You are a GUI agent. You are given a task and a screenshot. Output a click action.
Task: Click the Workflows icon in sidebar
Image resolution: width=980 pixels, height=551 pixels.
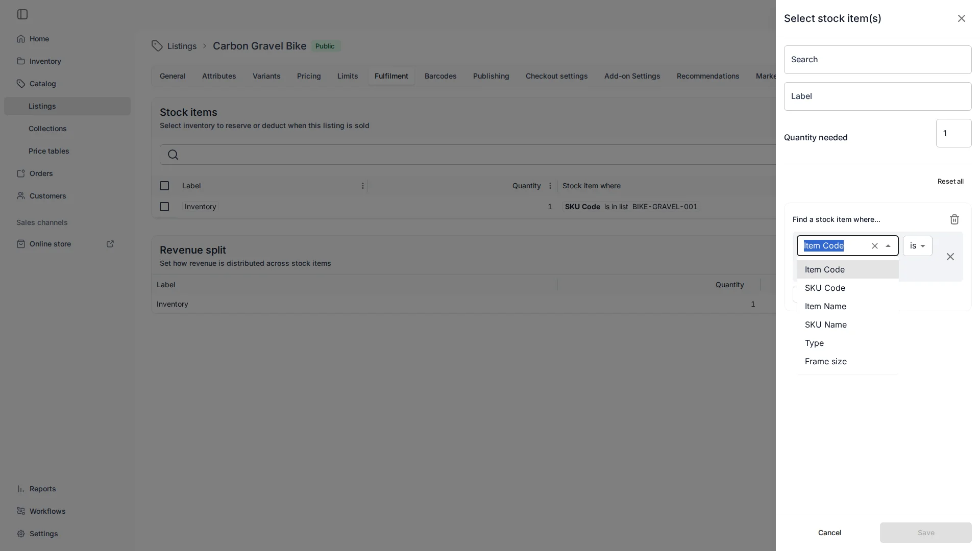click(20, 511)
